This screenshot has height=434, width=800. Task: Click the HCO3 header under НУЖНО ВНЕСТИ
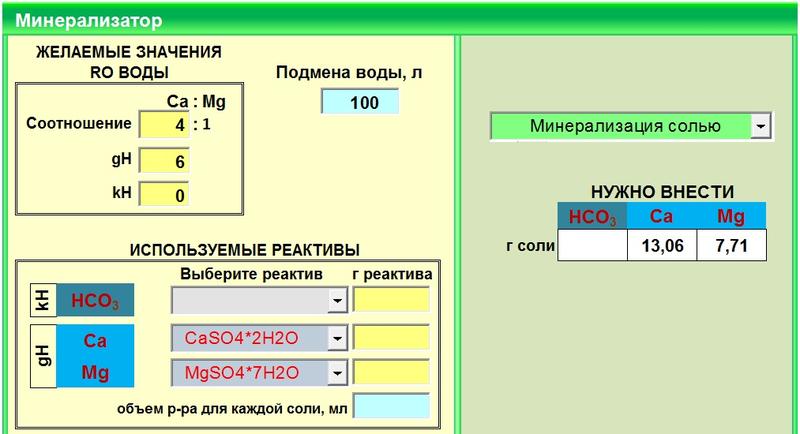[592, 215]
